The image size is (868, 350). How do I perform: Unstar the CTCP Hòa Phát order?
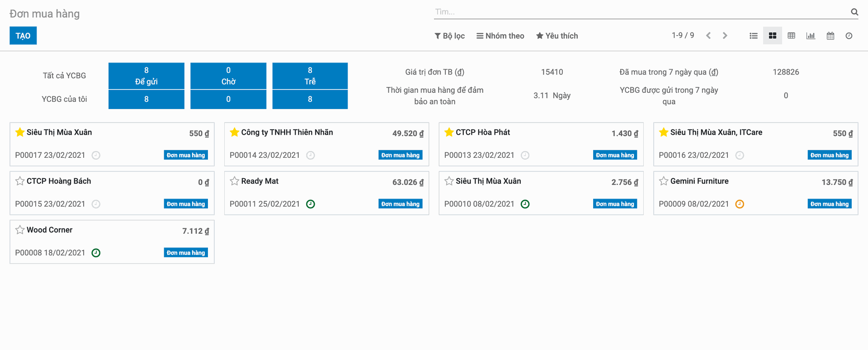pos(449,132)
